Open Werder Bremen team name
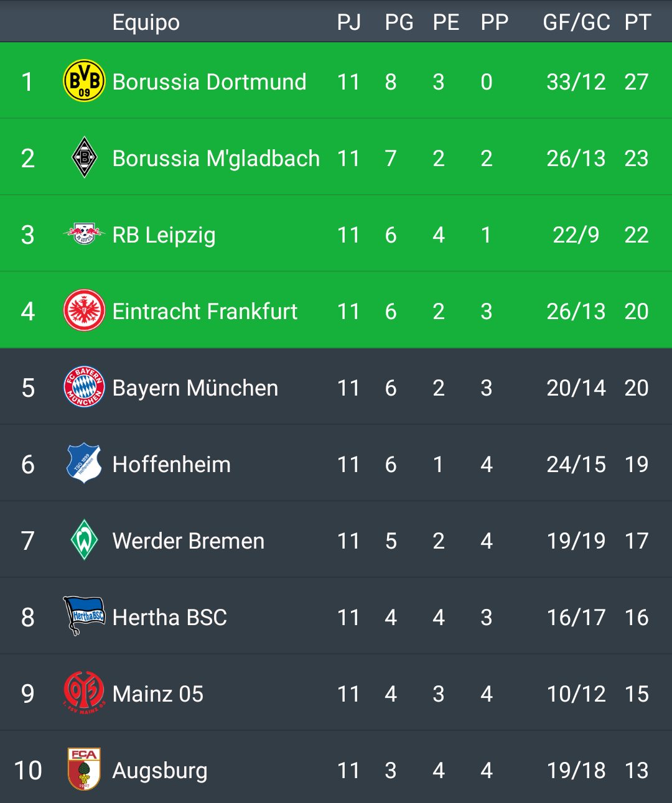 [x=189, y=541]
